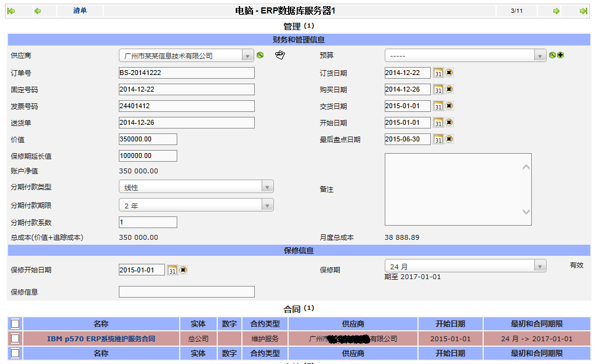The height and width of the screenshot is (364, 594).
Task: Check the bottom header select-all checkbox
Action: point(15,354)
